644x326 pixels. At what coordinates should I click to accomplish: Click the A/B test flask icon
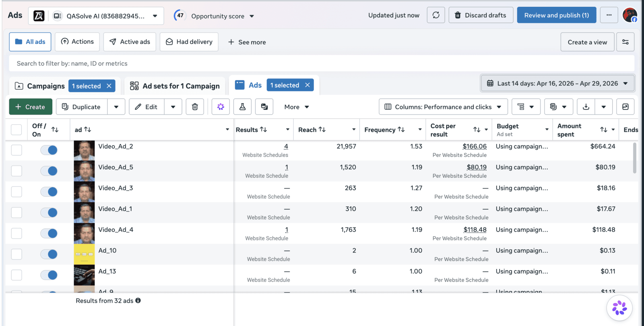pos(242,107)
